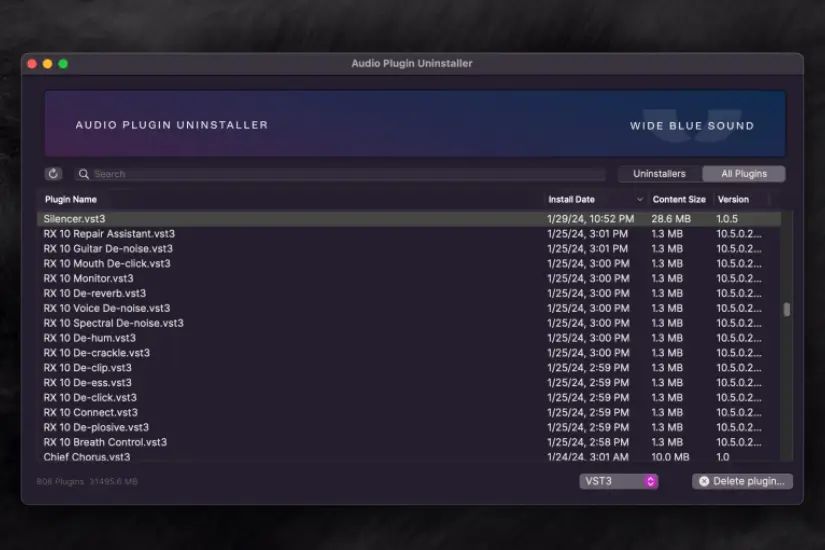
Task: Click the 1/25/24, 2:58 PM install date
Action: [x=588, y=442]
